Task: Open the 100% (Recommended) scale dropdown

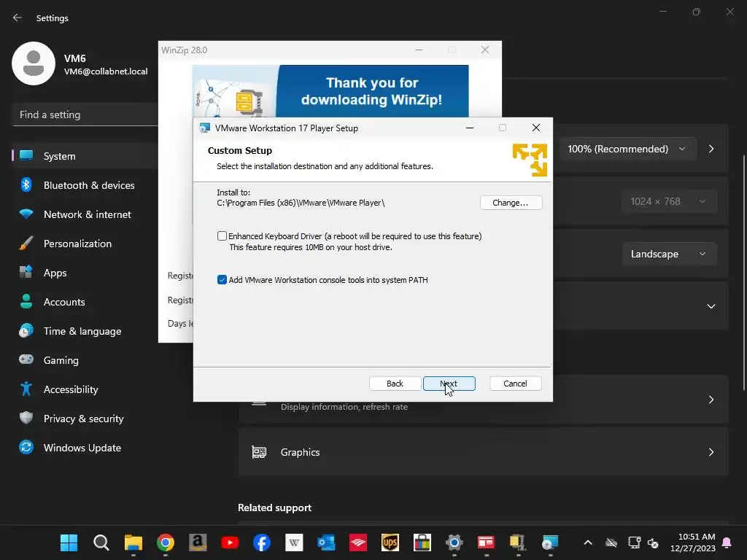Action: click(x=627, y=149)
